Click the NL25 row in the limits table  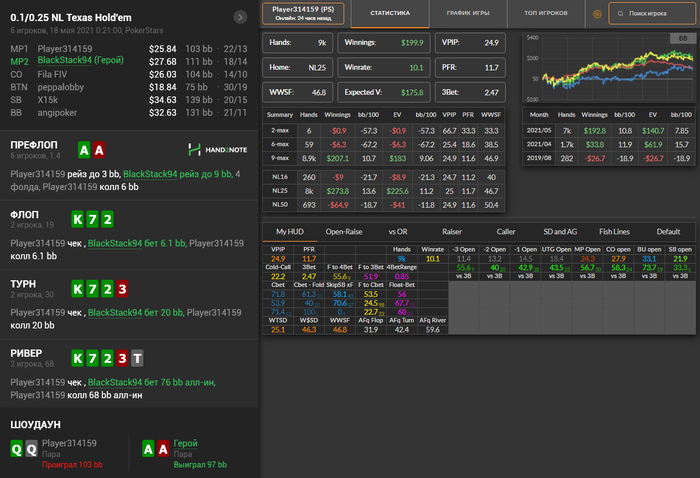point(383,191)
